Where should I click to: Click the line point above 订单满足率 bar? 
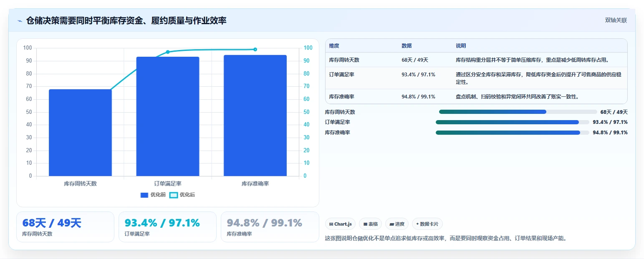click(168, 52)
